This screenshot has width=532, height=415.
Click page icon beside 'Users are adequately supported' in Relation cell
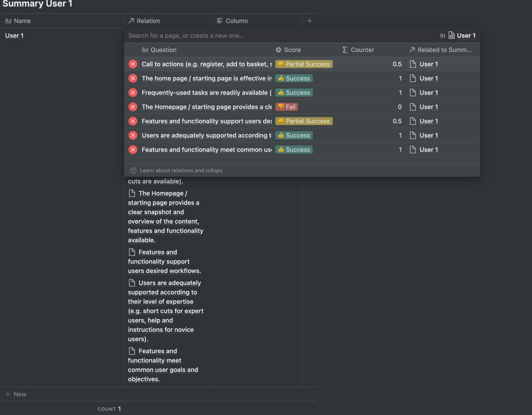coord(132,283)
